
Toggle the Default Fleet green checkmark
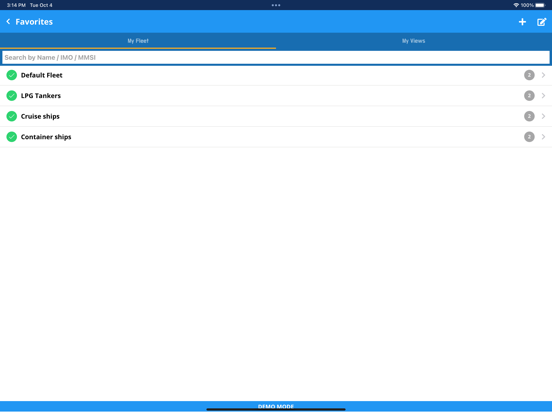tap(12, 75)
